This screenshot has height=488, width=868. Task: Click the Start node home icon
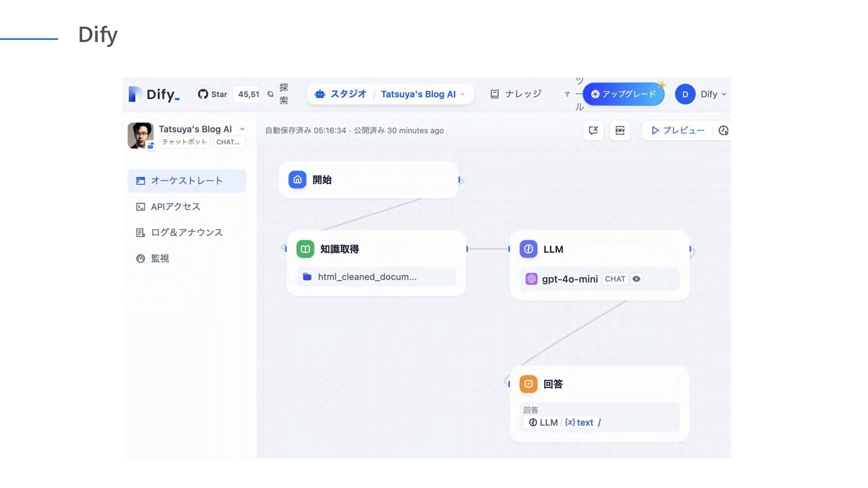pyautogui.click(x=297, y=180)
